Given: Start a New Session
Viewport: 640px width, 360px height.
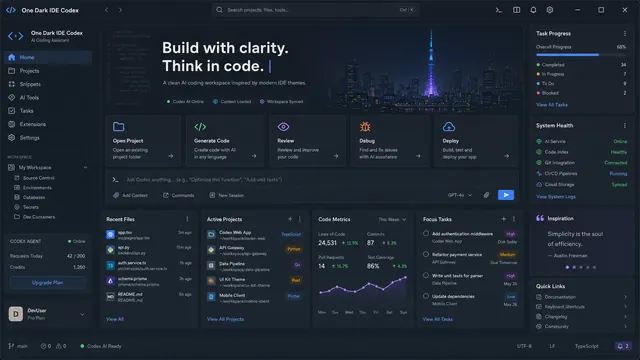Looking at the screenshot, I should (x=227, y=195).
